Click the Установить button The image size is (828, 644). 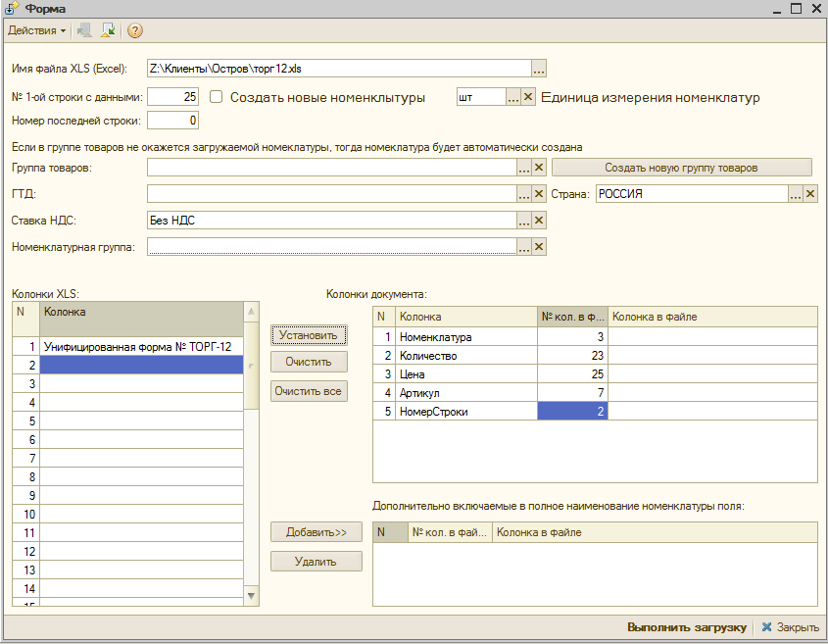tap(308, 335)
